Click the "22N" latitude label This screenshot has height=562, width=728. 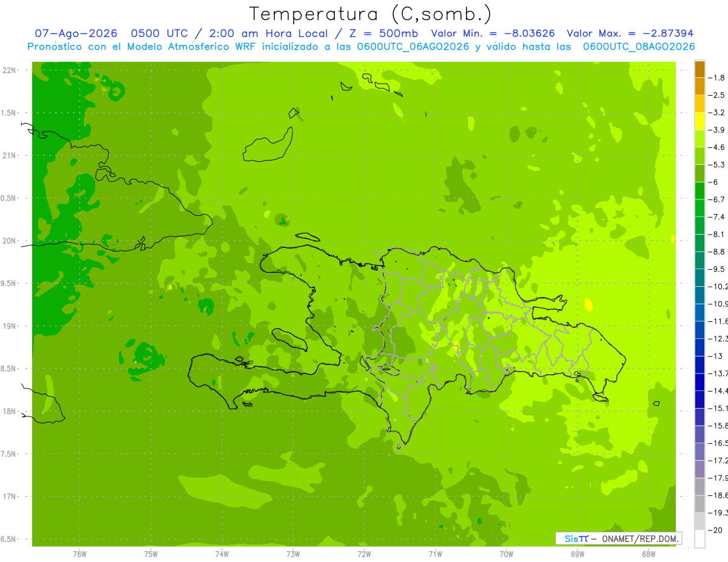10,70
